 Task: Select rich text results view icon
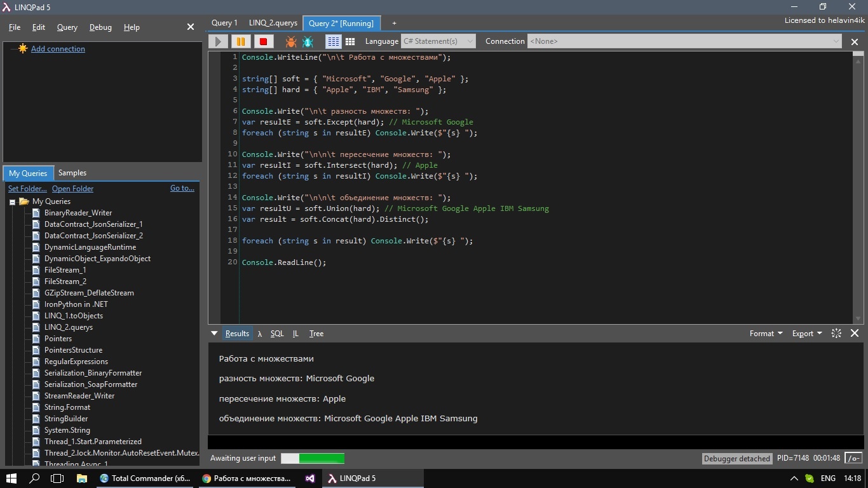coord(333,41)
